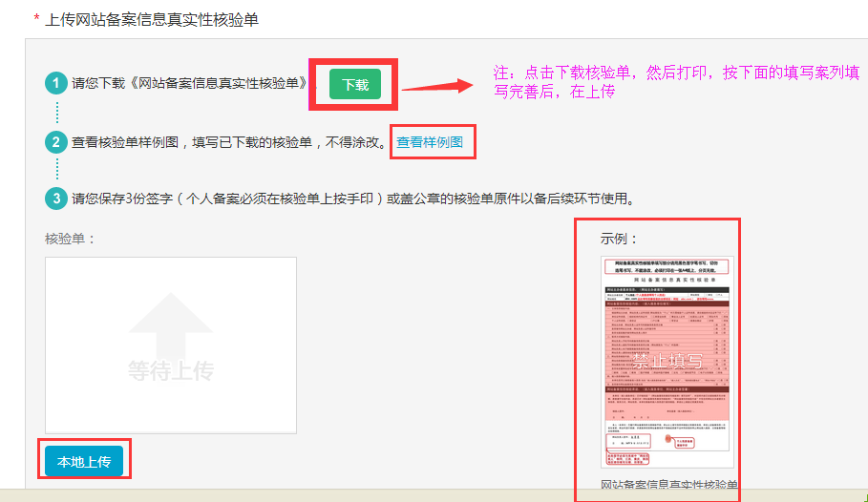Click the 等待上传 placeholder text
Viewport: 868px width, 502px height.
tap(171, 371)
